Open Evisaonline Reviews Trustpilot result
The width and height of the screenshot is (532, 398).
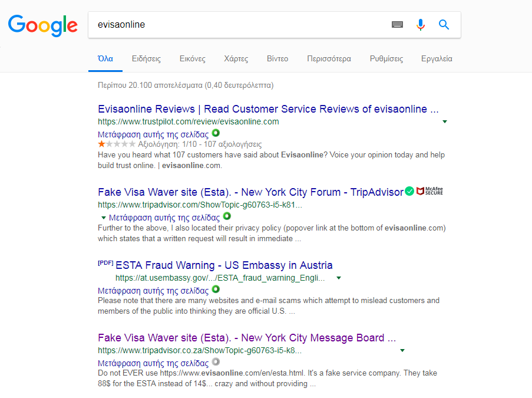(268, 109)
